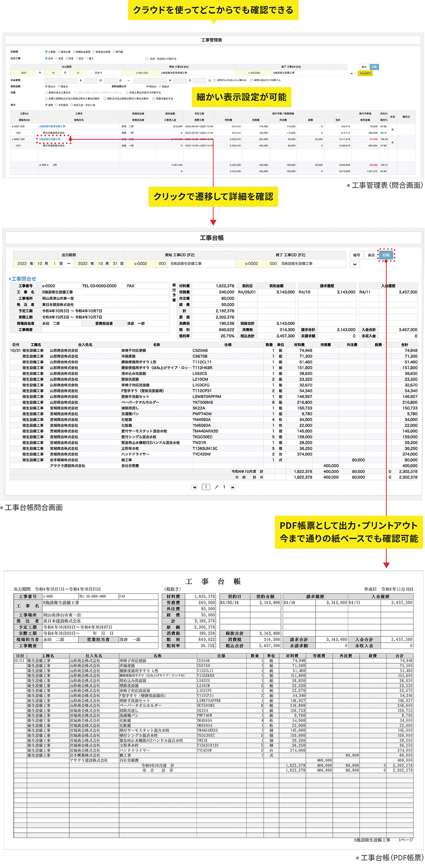Choose 未成 for 出力工事

click(57, 59)
